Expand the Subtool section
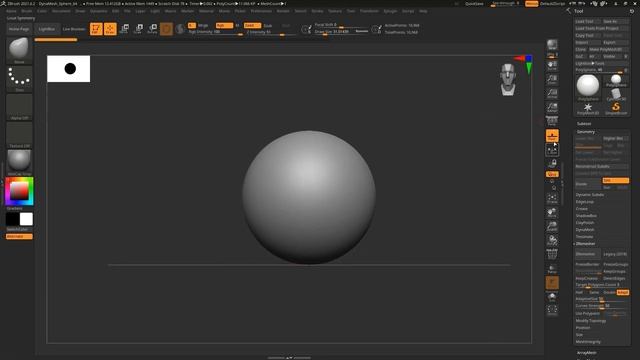This screenshot has width=640, height=360. [x=584, y=124]
